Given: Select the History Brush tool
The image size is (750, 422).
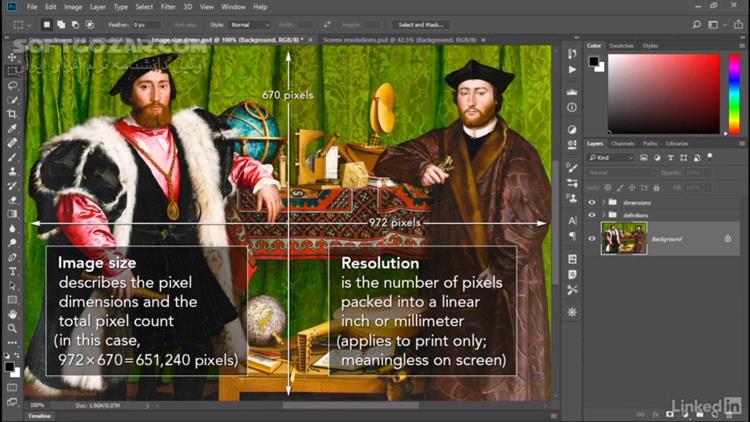Looking at the screenshot, I should point(12,186).
